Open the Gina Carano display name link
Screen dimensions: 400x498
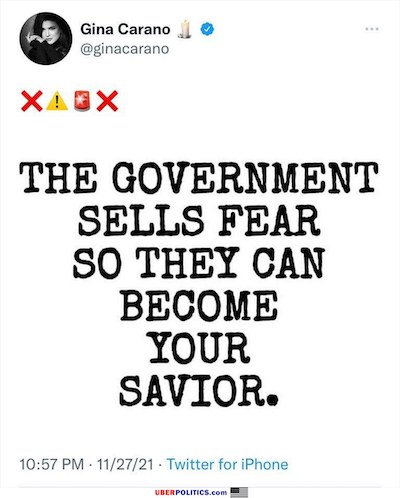pyautogui.click(x=125, y=29)
